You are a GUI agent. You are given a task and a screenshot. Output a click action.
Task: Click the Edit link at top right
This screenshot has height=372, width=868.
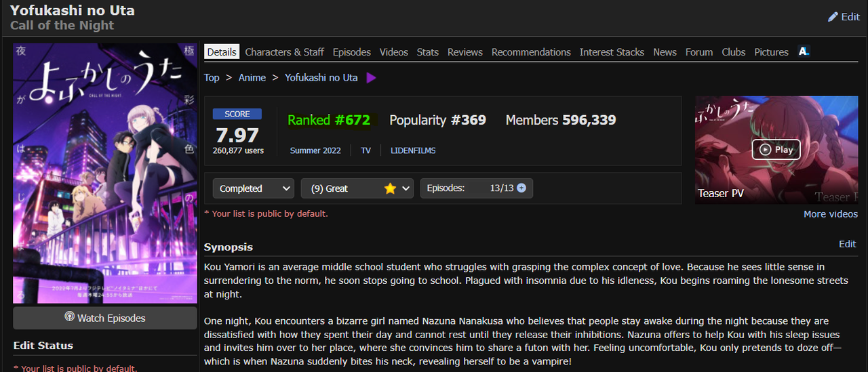tap(850, 17)
